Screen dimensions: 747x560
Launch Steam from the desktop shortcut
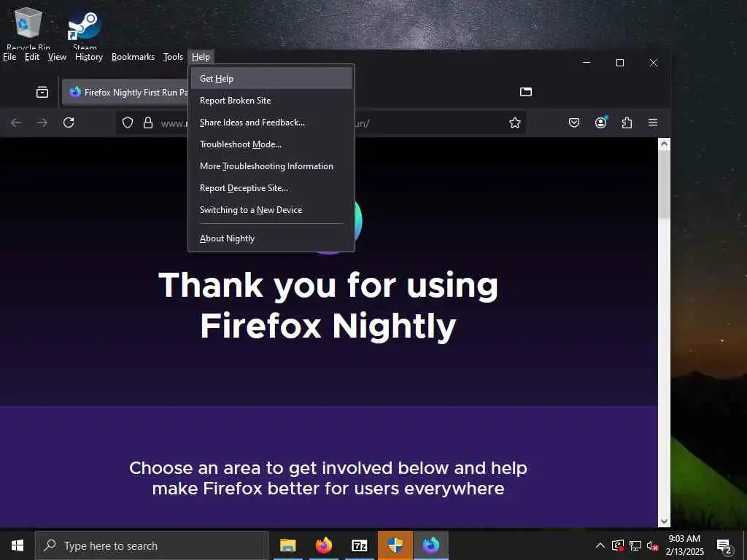click(85, 28)
